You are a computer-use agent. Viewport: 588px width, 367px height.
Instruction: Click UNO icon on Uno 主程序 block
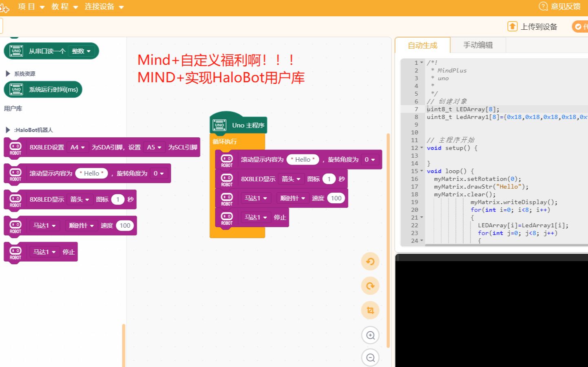coord(219,125)
